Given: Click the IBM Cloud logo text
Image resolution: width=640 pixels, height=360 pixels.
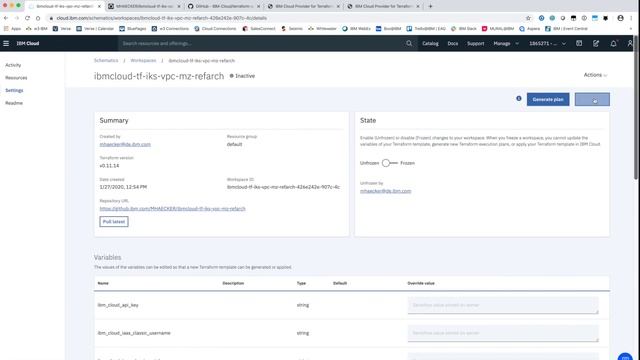Looking at the screenshot, I should pos(28,43).
